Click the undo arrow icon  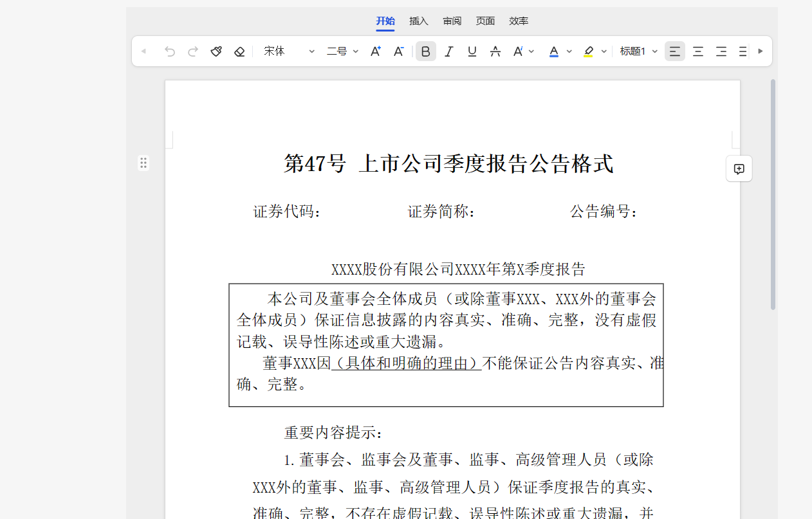click(x=170, y=51)
